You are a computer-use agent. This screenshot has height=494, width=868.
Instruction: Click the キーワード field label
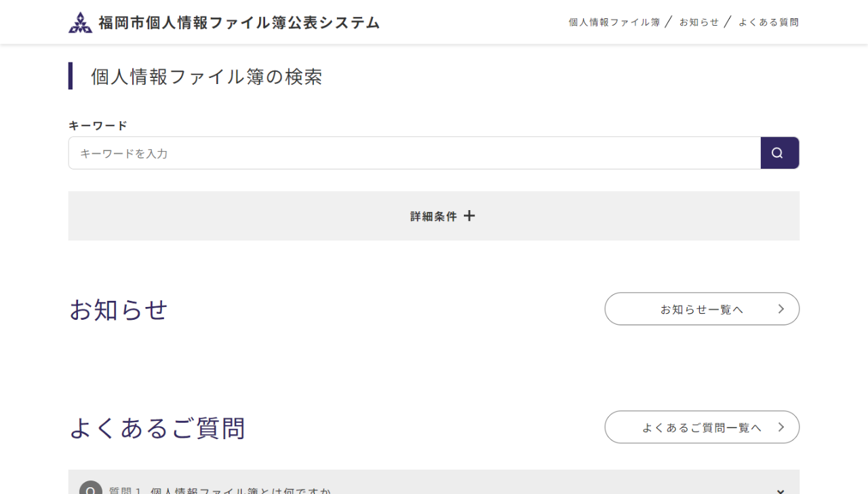[x=98, y=125]
